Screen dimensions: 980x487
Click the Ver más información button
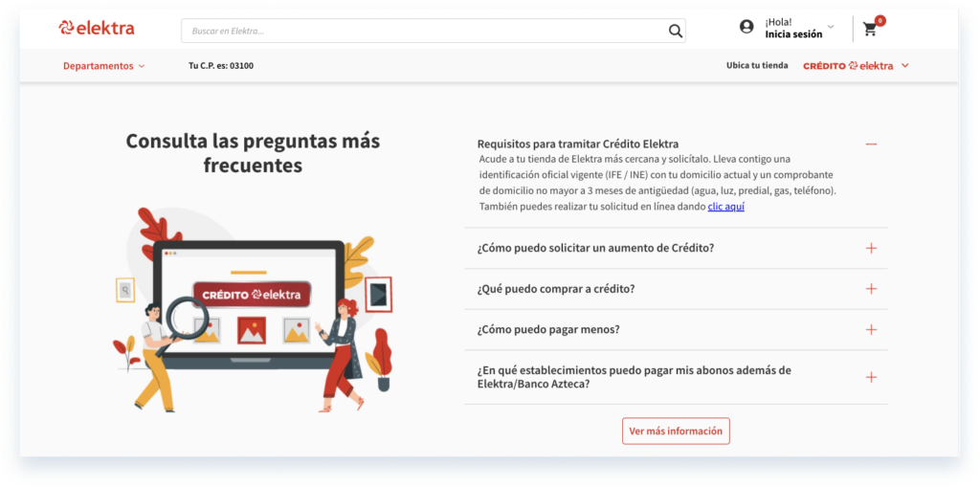tap(676, 431)
